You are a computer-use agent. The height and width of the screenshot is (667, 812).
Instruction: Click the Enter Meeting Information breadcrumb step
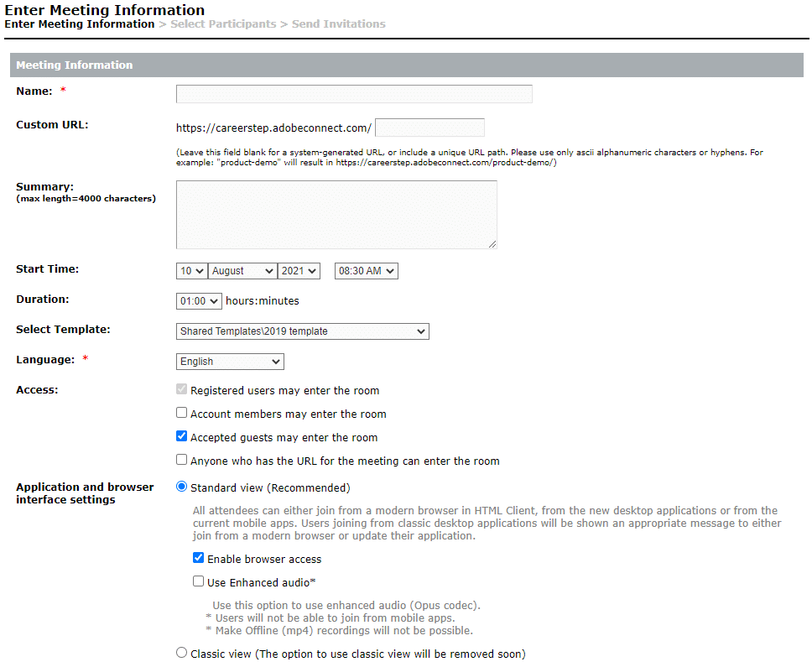pyautogui.click(x=79, y=23)
